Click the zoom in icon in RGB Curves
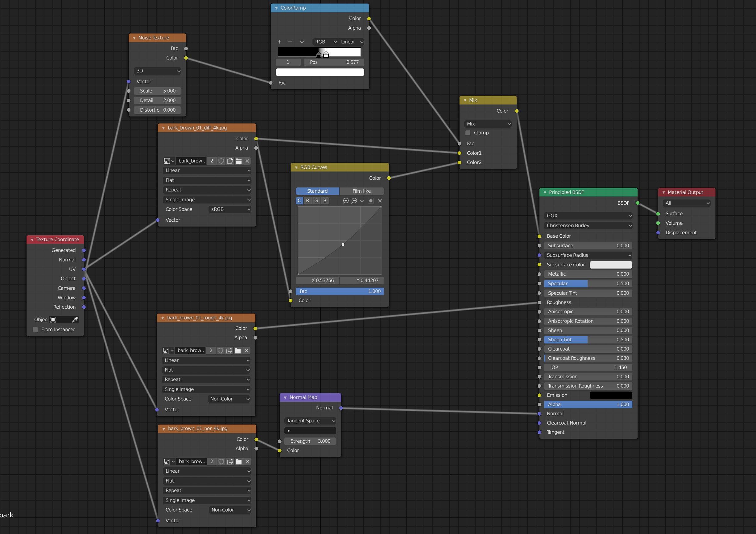 tap(345, 201)
